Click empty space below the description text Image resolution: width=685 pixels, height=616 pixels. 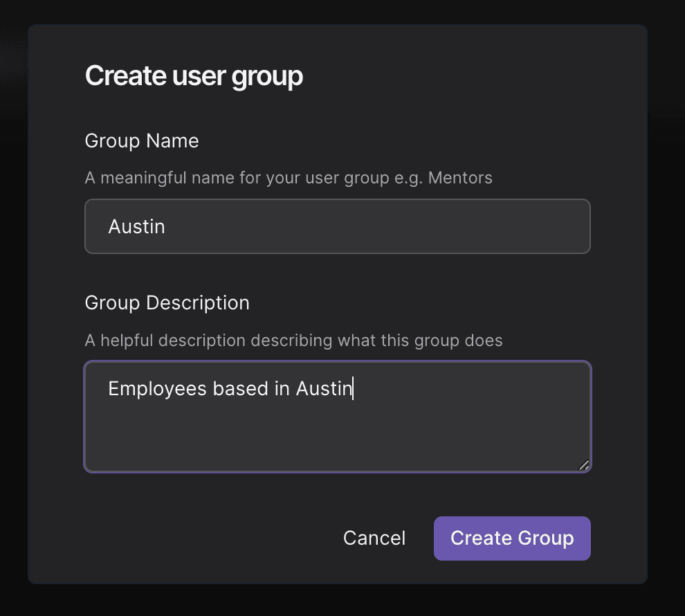(337, 437)
